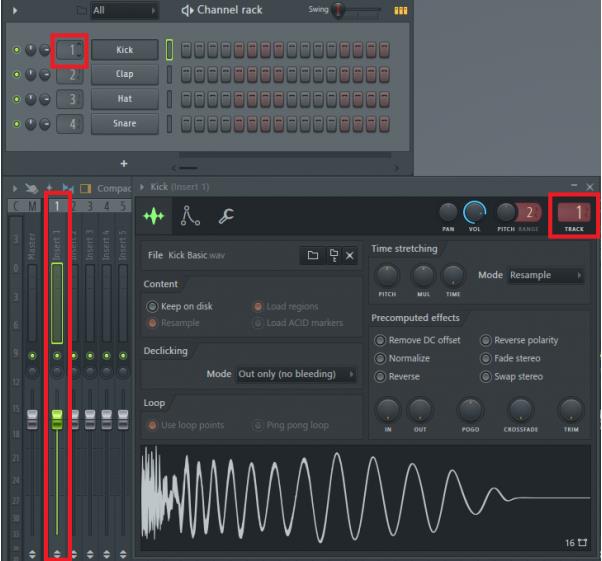Click the PAN knob in Kick settings
The height and width of the screenshot is (561, 602).
448,212
